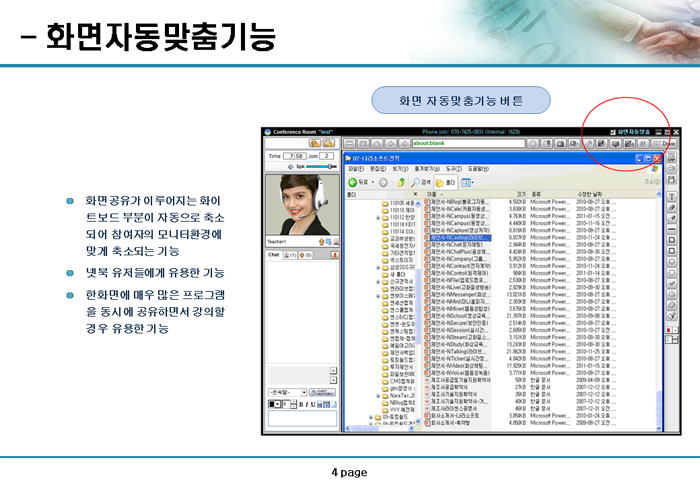
Task: Select the file 제안서-NVideo in list
Action: point(457,366)
